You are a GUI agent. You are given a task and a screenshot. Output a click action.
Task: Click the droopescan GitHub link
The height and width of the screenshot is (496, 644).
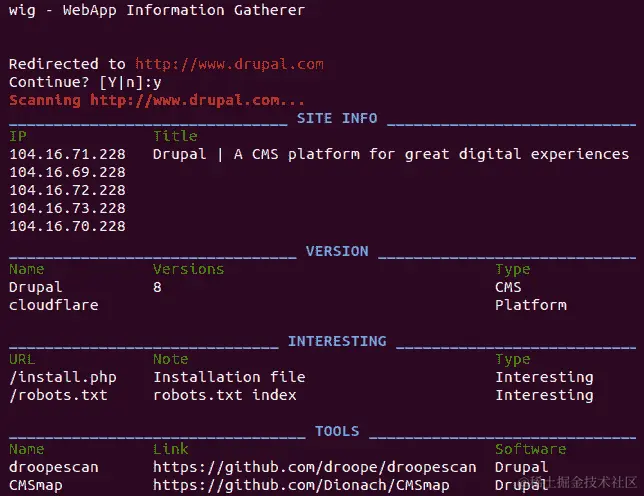tap(315, 467)
